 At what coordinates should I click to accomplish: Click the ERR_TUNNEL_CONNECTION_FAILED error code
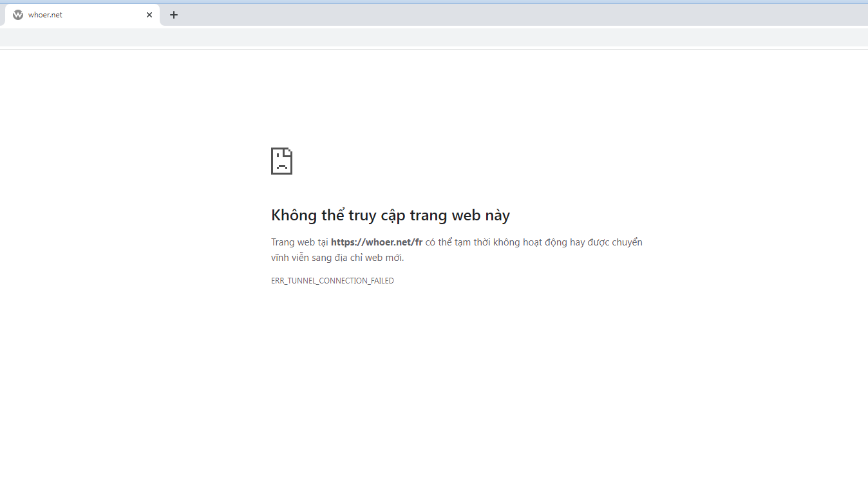(332, 281)
